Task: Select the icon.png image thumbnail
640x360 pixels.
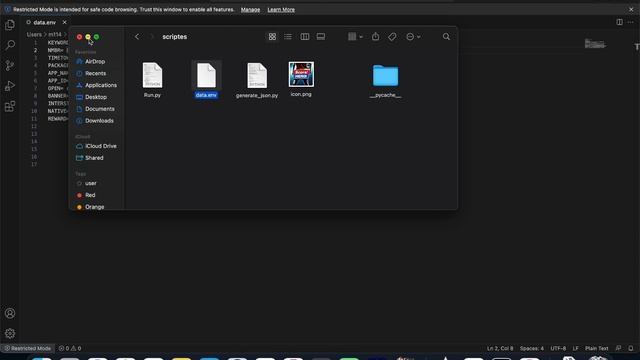Action: click(301, 74)
